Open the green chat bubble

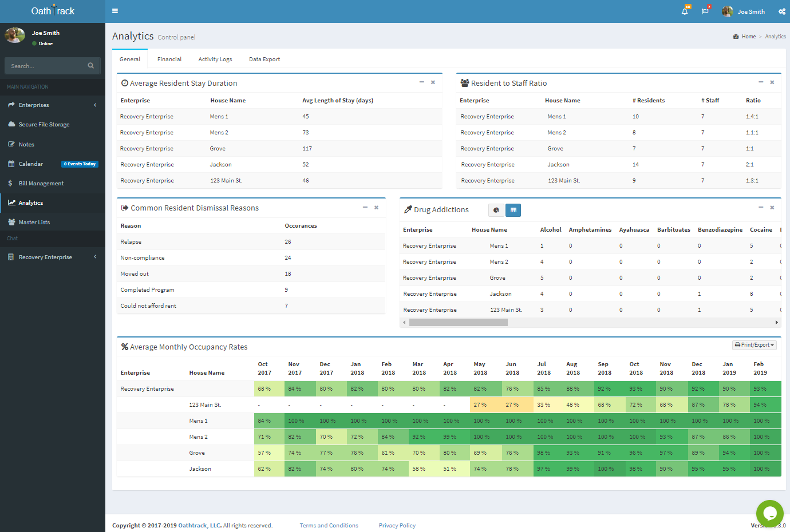point(769,514)
